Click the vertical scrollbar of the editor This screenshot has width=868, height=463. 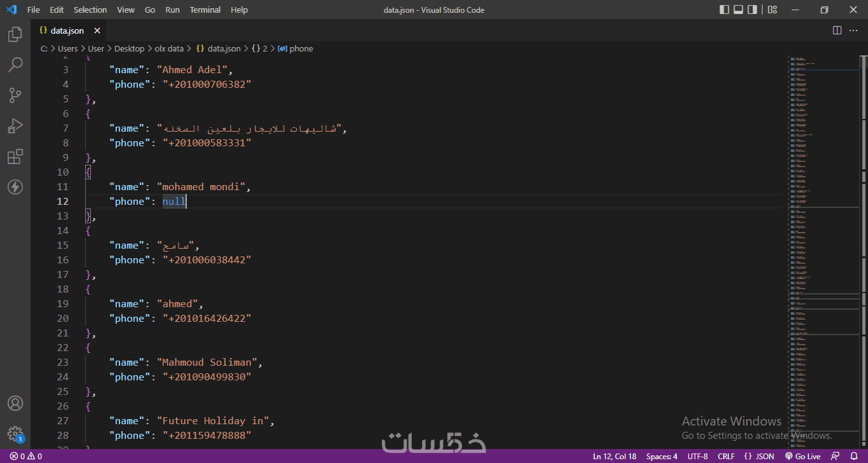click(864, 252)
